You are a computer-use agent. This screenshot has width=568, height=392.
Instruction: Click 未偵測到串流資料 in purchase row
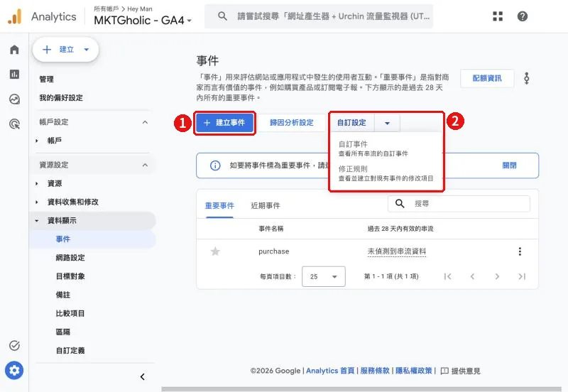(x=397, y=251)
